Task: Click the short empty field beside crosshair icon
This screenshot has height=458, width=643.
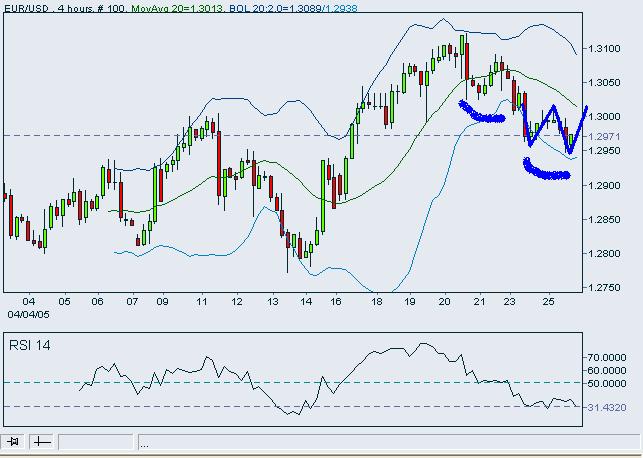Action: (x=96, y=442)
